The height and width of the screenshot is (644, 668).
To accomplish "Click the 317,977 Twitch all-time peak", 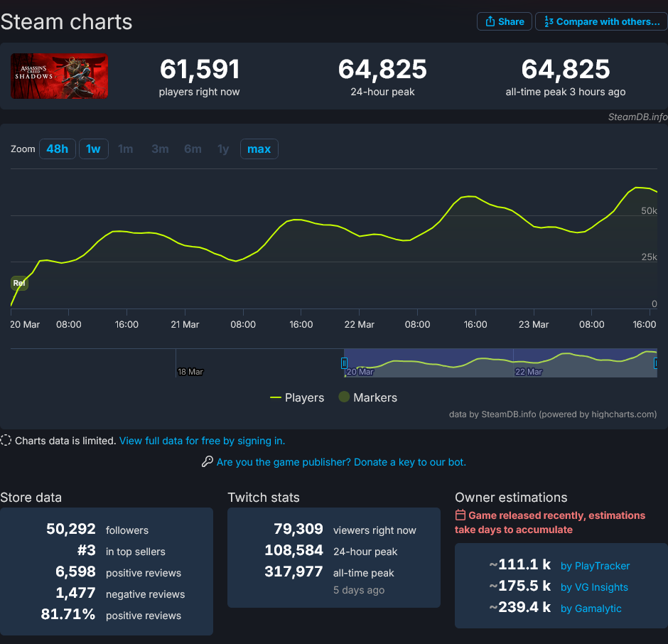I will 294,571.
